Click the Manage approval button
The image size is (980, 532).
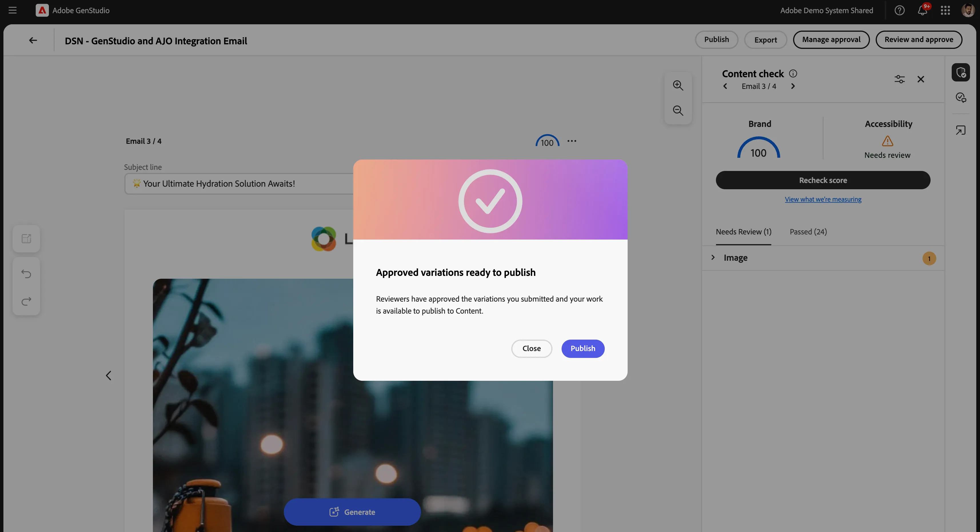pyautogui.click(x=831, y=39)
